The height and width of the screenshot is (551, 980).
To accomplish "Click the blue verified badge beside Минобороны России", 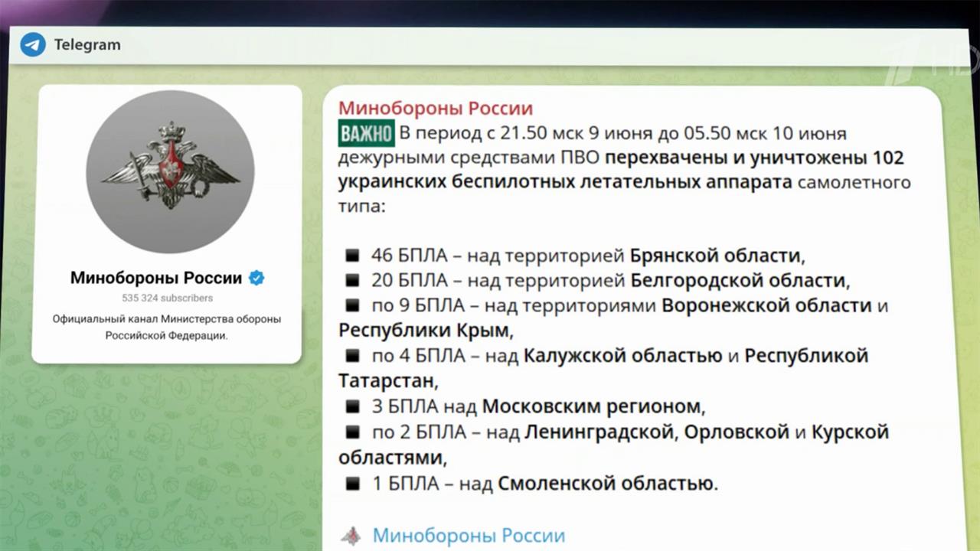I will 256,278.
